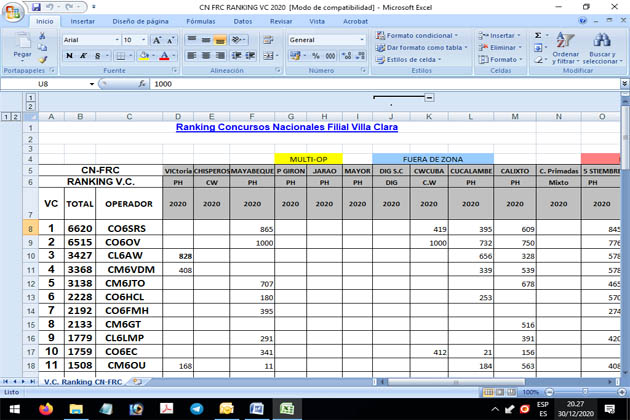Open Buscar y seleccionar binoculars
The height and width of the screenshot is (420, 630).
[x=602, y=48]
